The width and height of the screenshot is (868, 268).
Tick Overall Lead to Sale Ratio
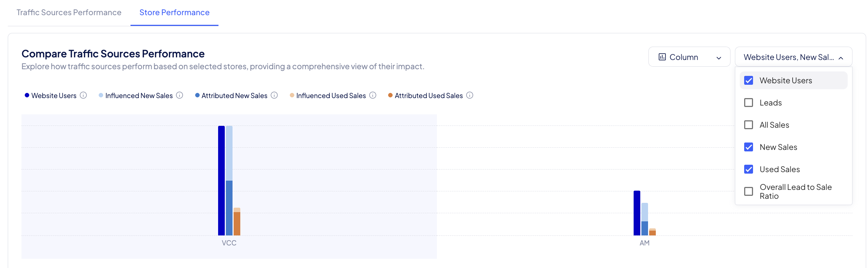tap(749, 191)
